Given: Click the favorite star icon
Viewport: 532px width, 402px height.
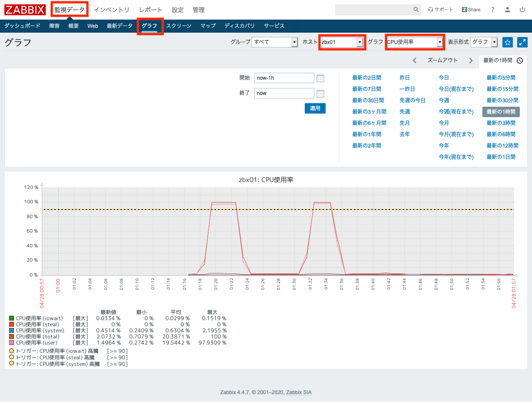Looking at the screenshot, I should click(x=508, y=42).
